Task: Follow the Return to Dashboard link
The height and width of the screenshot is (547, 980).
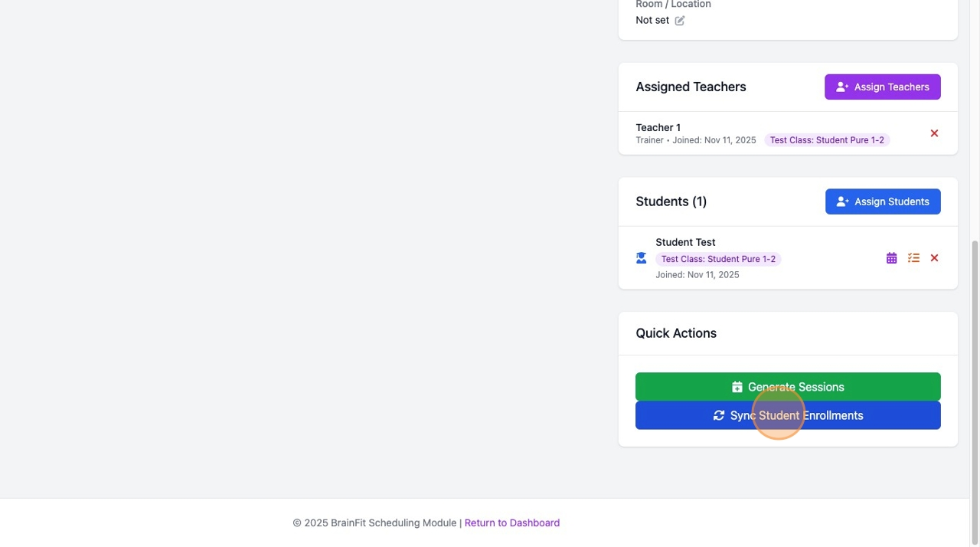Action: [512, 522]
